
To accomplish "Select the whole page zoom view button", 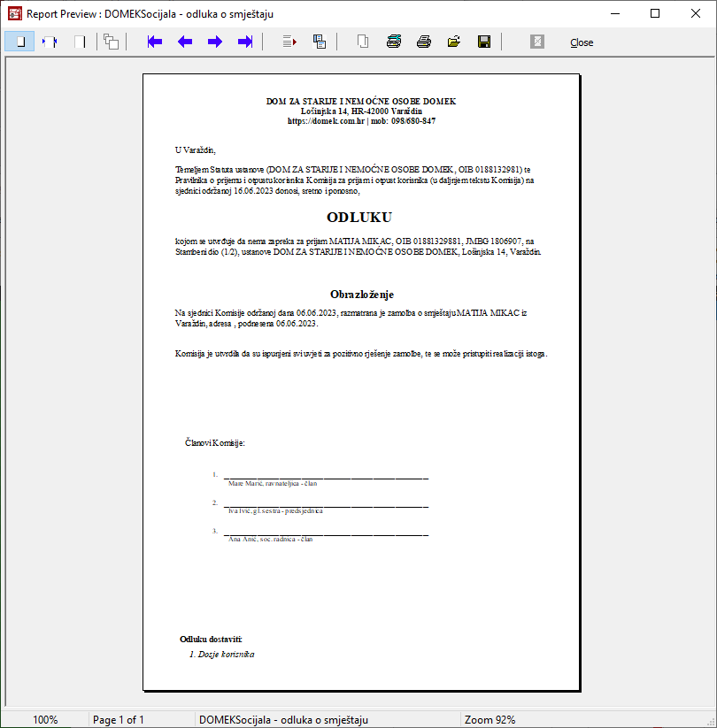I will pyautogui.click(x=19, y=42).
